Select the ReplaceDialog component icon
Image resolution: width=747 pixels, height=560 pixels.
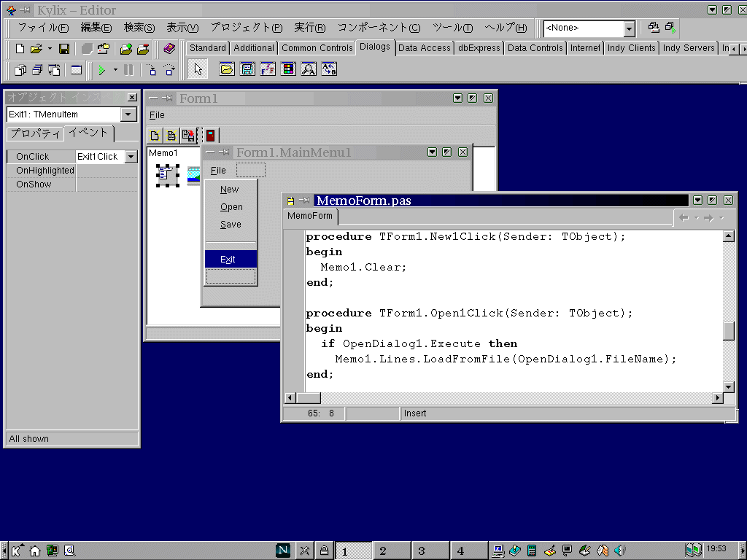coord(329,69)
